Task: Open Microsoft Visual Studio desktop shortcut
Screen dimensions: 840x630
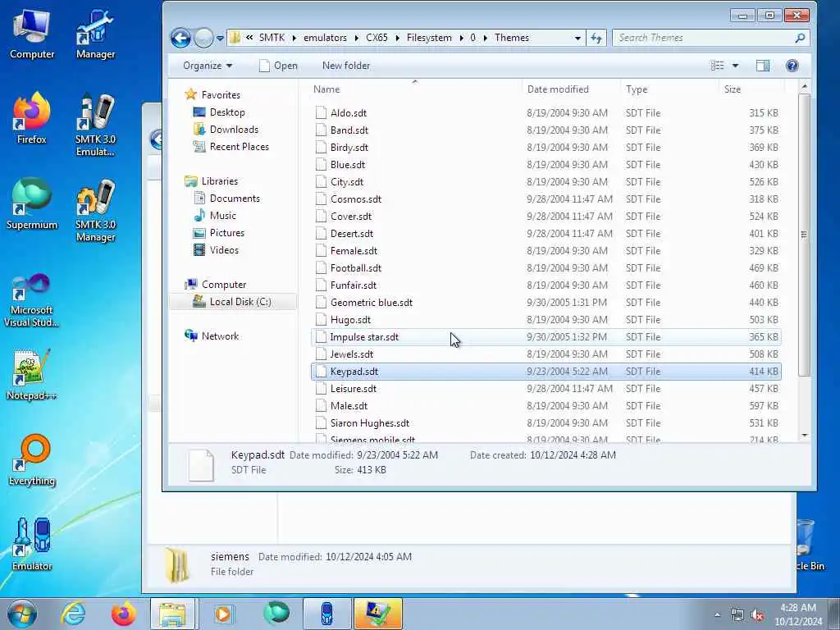Action: (x=32, y=300)
